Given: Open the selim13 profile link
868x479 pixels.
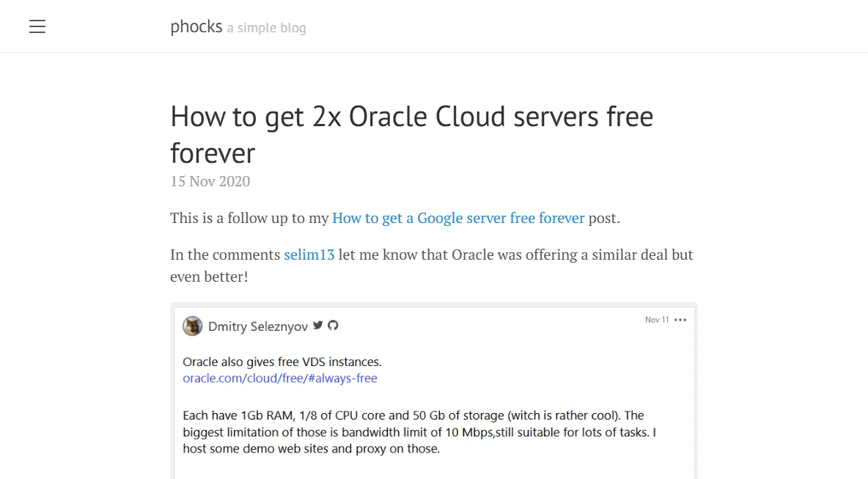Looking at the screenshot, I should (x=309, y=255).
